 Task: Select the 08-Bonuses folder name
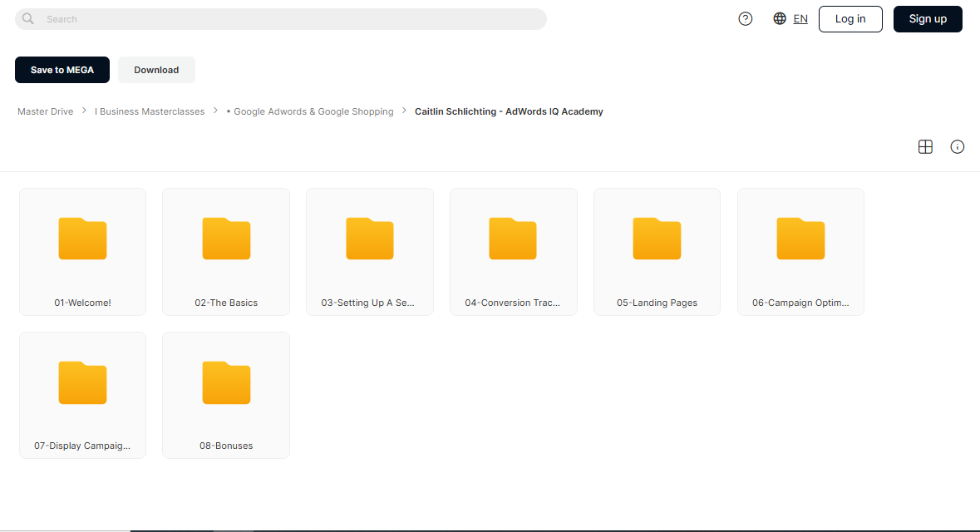pyautogui.click(x=226, y=446)
